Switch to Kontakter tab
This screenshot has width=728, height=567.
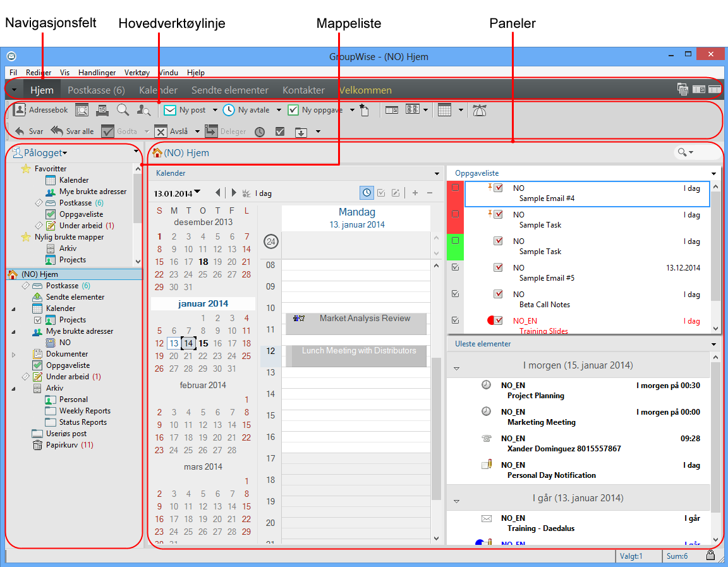point(303,90)
